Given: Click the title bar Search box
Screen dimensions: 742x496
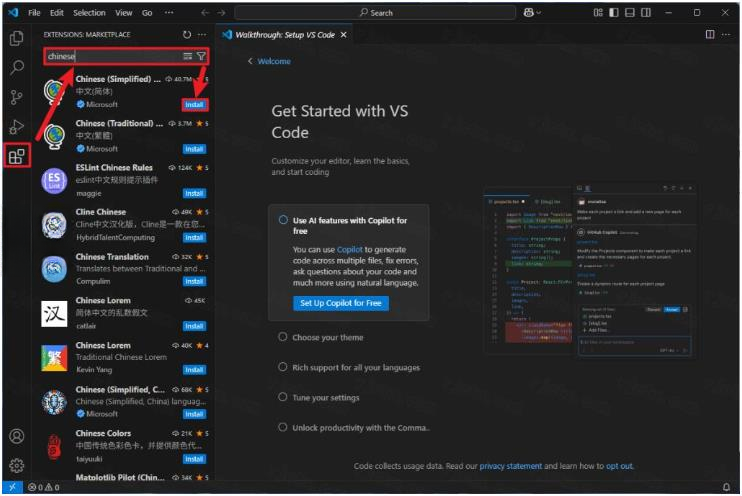Looking at the screenshot, I should (x=375, y=13).
